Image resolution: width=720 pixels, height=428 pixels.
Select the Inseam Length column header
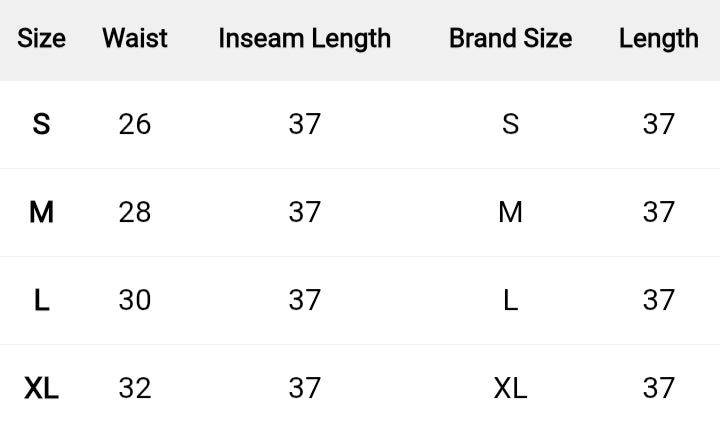[x=304, y=39]
